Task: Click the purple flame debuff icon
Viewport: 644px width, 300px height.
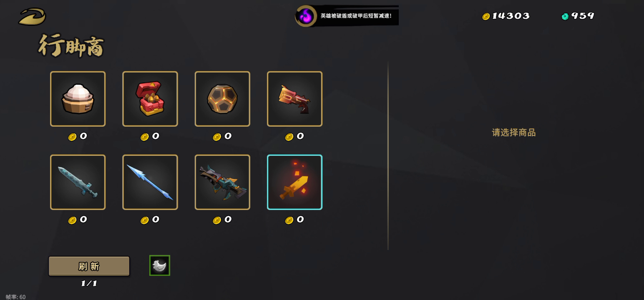Action: (x=306, y=16)
